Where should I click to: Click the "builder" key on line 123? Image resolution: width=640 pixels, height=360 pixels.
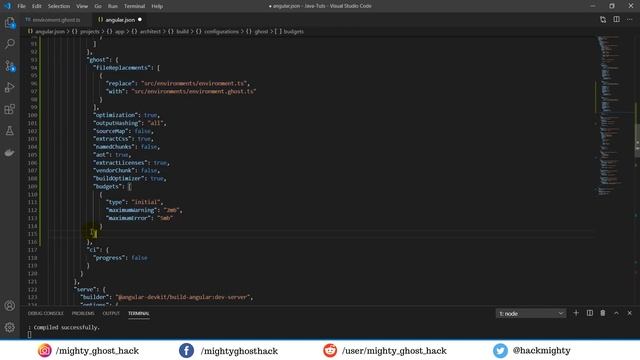click(x=95, y=297)
